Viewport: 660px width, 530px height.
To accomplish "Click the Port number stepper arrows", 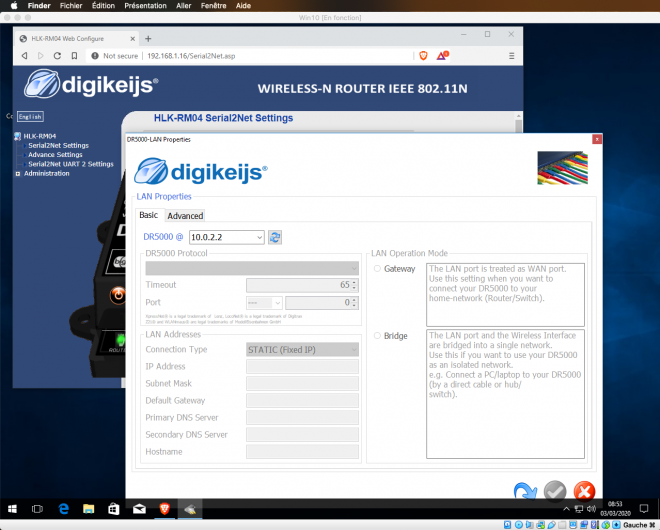I will [354, 303].
